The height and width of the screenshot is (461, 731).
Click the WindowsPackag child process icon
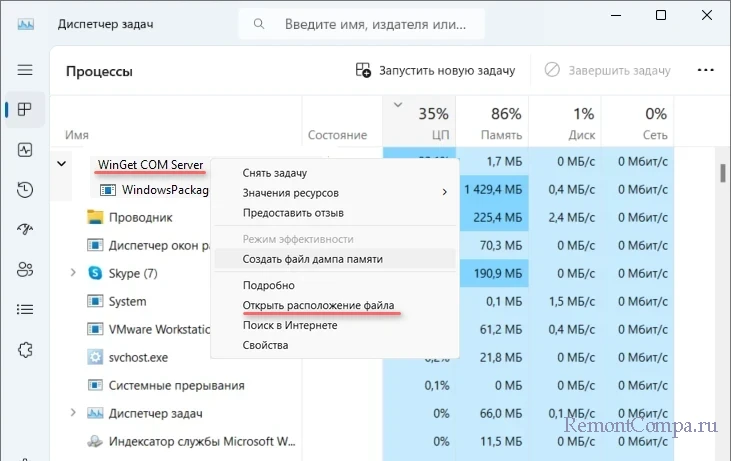(x=108, y=190)
